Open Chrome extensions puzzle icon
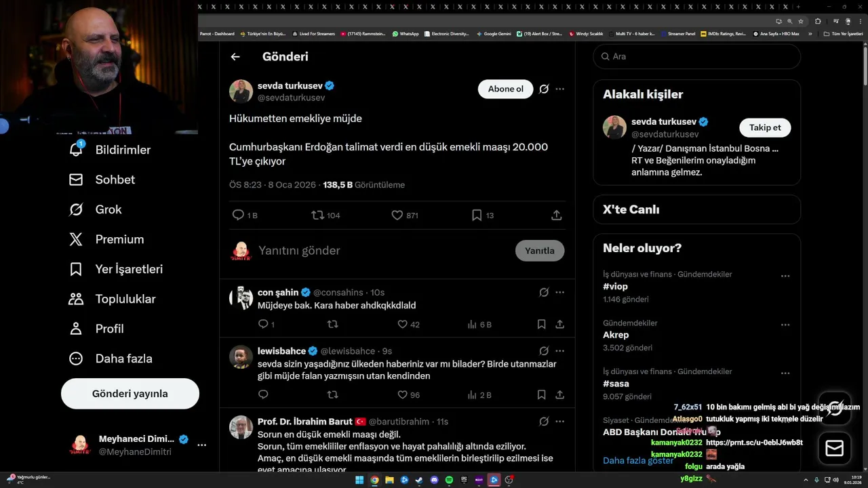The width and height of the screenshot is (868, 488). tap(818, 21)
